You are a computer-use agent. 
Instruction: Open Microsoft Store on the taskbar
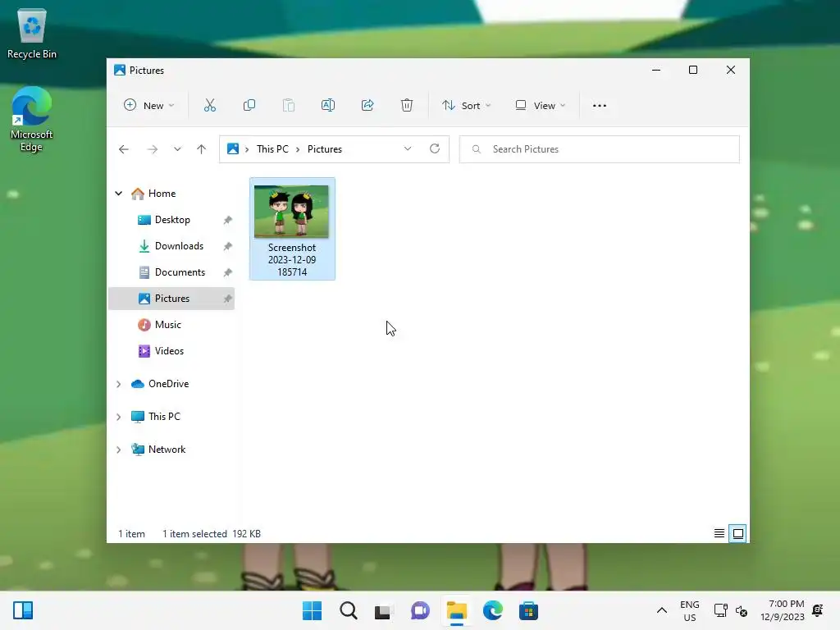[528, 610]
